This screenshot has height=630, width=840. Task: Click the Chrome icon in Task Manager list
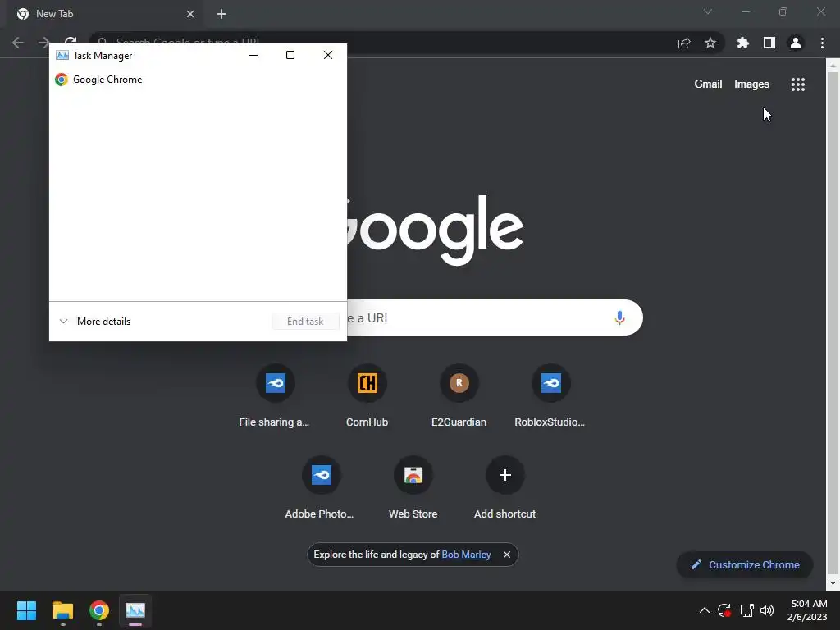(62, 80)
